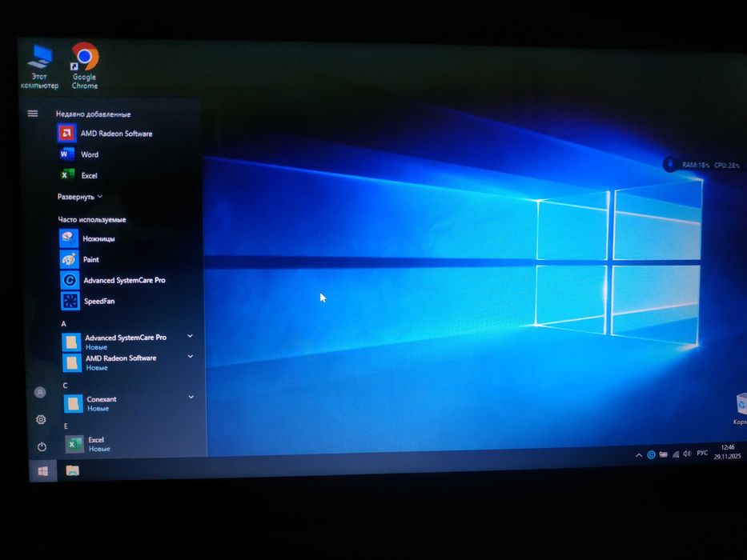Launch Paint from frequently used apps

click(79, 259)
